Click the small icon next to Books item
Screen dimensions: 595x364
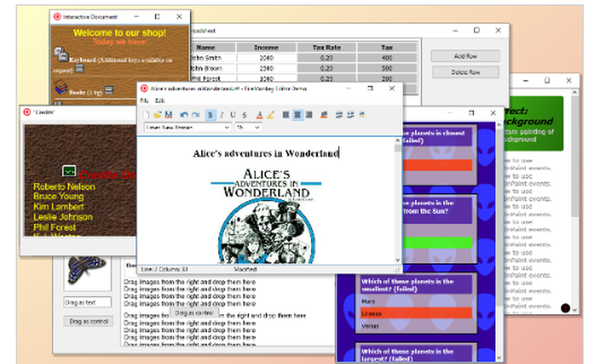pyautogui.click(x=109, y=90)
